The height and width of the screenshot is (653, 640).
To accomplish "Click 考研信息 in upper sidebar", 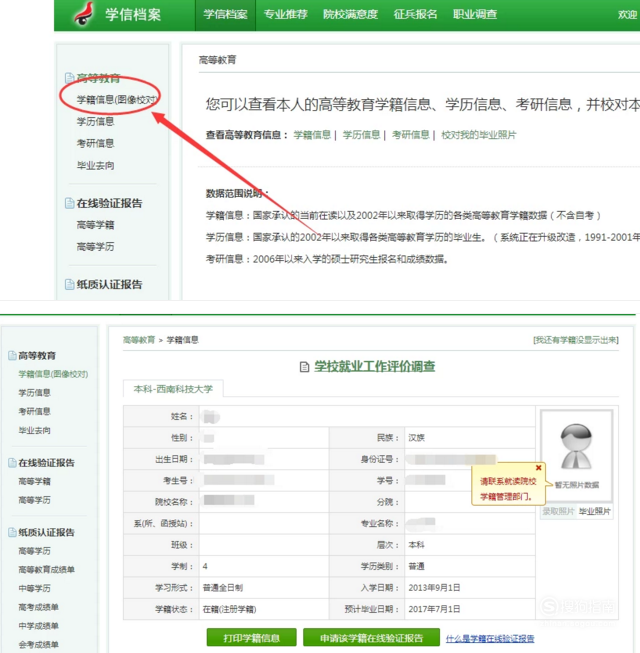I will coord(95,144).
